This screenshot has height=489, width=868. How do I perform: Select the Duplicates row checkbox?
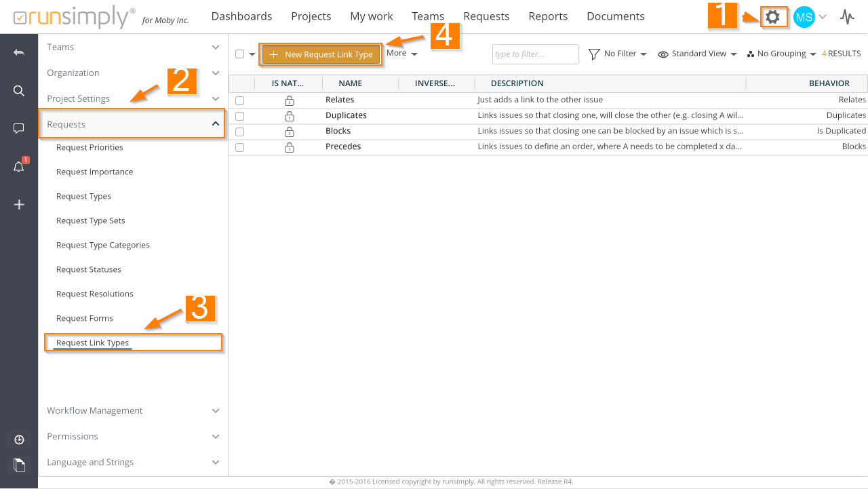[x=239, y=116]
